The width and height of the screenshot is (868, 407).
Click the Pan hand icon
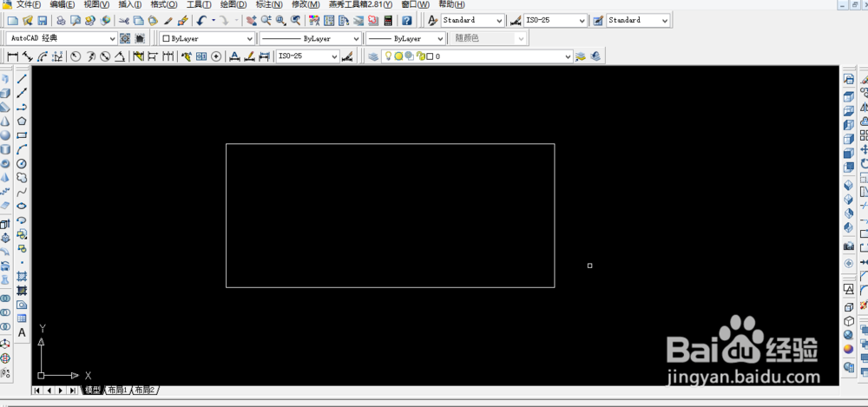pyautogui.click(x=252, y=21)
